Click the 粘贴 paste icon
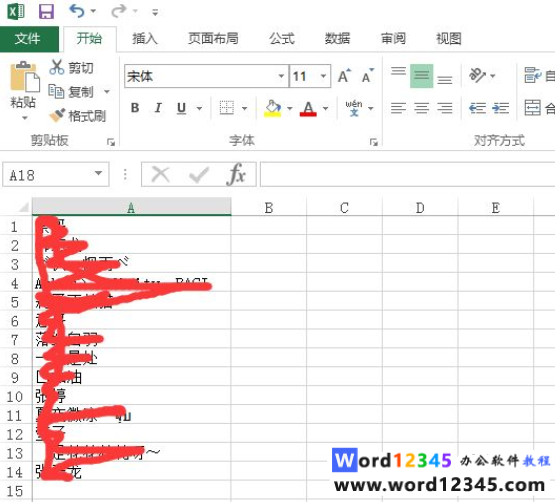Image resolution: width=555 pixels, height=502 pixels. point(24,77)
